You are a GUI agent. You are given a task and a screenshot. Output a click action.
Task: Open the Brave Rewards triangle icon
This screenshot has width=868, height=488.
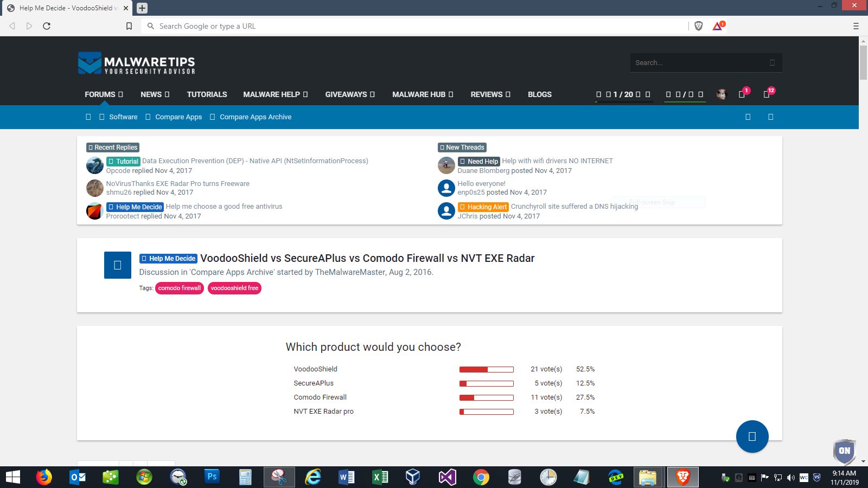718,25
